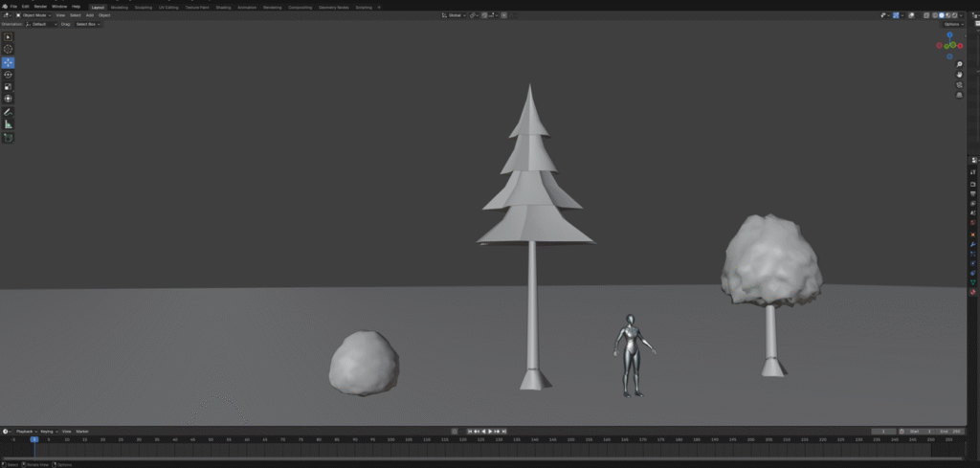Screen dimensions: 980x468
Task: Open the Global transform orientation dropdown
Action: click(x=455, y=15)
